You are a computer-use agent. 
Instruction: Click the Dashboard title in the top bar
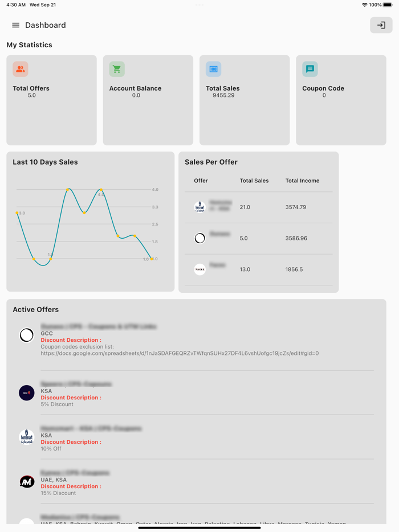46,25
